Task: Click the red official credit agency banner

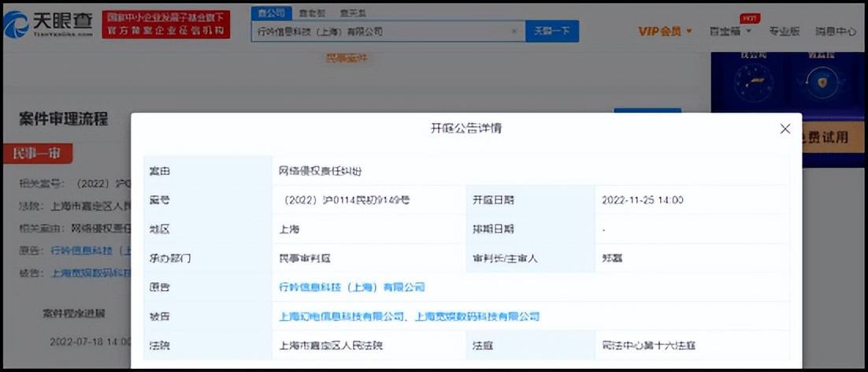Action: coord(165,24)
